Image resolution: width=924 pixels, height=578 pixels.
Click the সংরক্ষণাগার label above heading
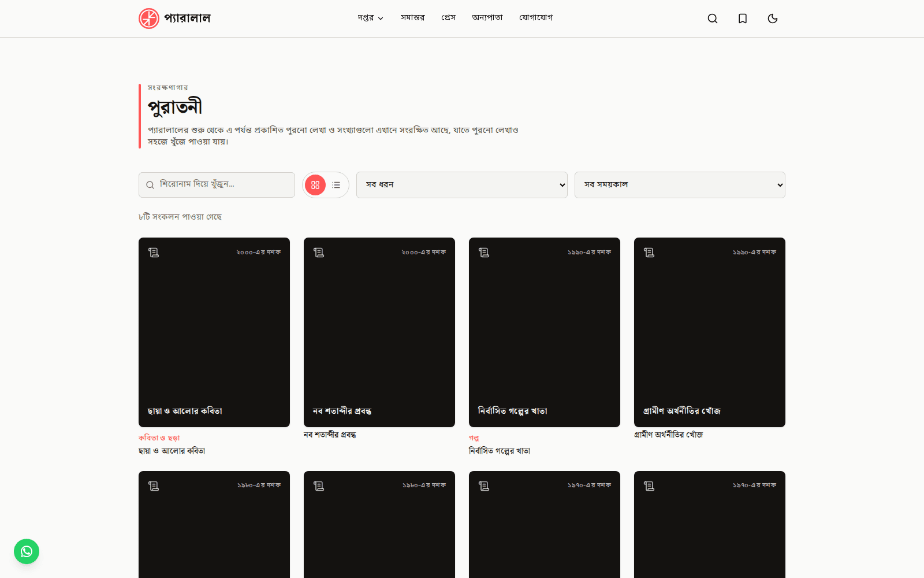pos(167,88)
